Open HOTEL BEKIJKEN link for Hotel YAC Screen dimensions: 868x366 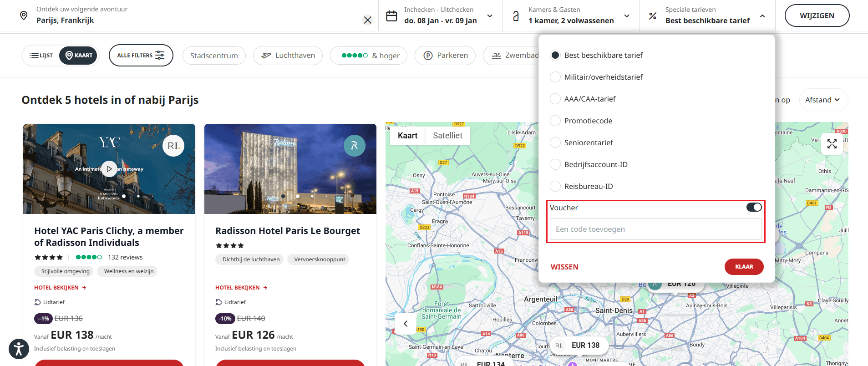[x=60, y=288]
